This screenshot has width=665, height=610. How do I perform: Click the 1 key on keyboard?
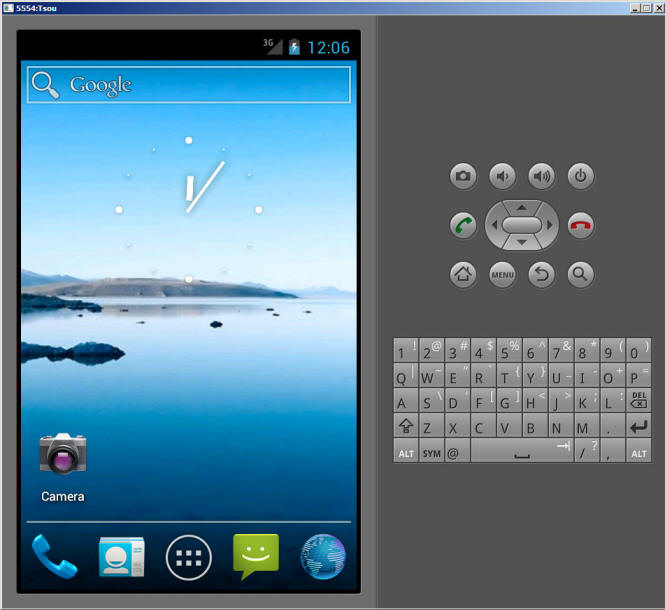pyautogui.click(x=406, y=350)
